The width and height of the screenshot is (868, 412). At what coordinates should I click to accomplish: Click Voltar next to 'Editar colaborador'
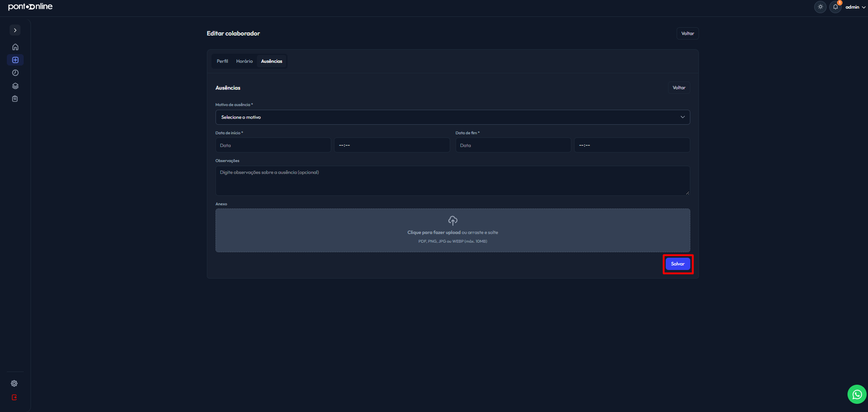pyautogui.click(x=688, y=34)
